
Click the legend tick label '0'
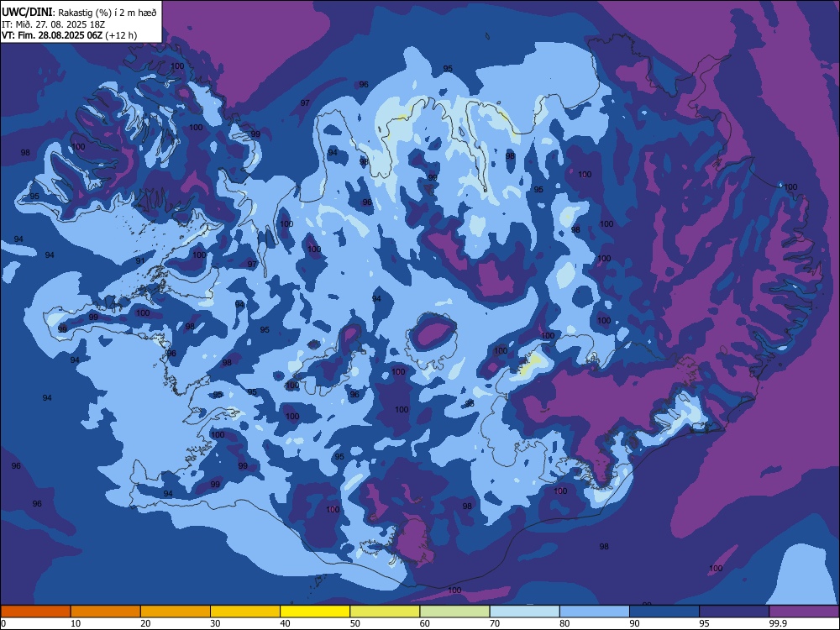tap(3, 623)
